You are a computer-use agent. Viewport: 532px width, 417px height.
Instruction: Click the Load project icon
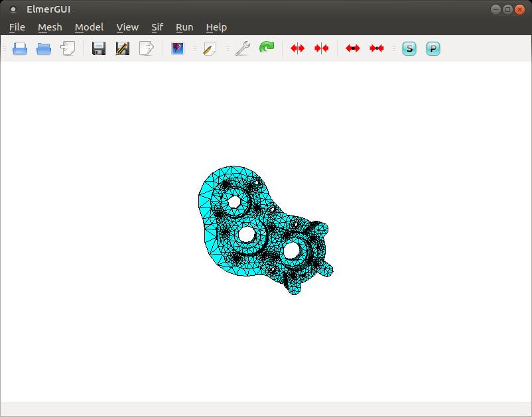[68, 48]
